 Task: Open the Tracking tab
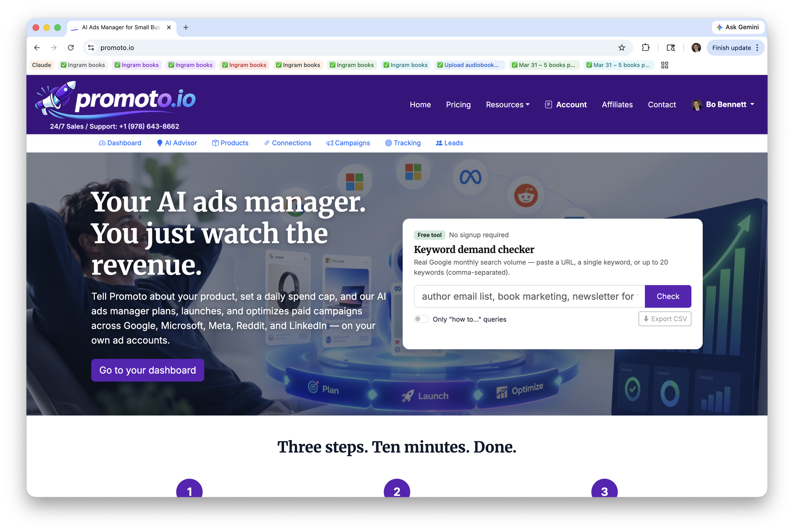click(x=403, y=143)
